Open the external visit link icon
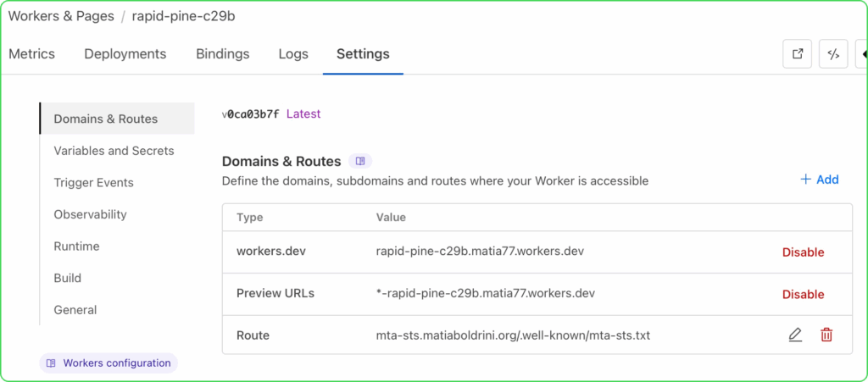 pyautogui.click(x=797, y=54)
